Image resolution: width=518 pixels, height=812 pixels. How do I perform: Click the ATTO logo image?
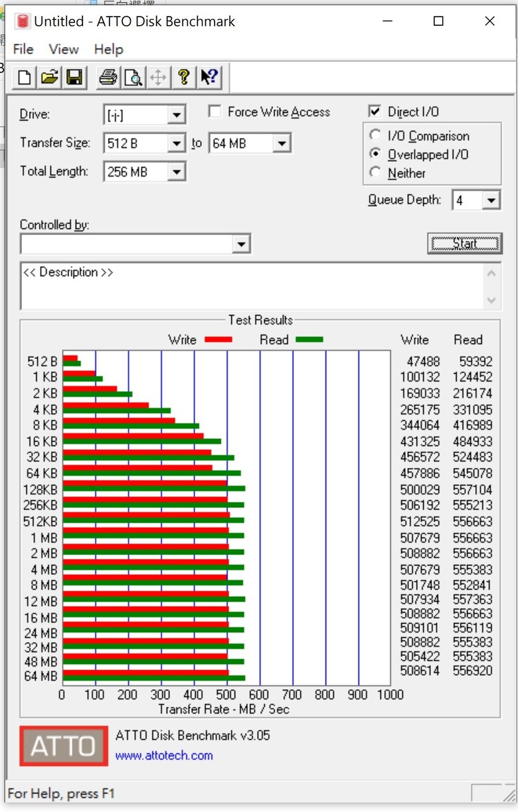pos(64,746)
